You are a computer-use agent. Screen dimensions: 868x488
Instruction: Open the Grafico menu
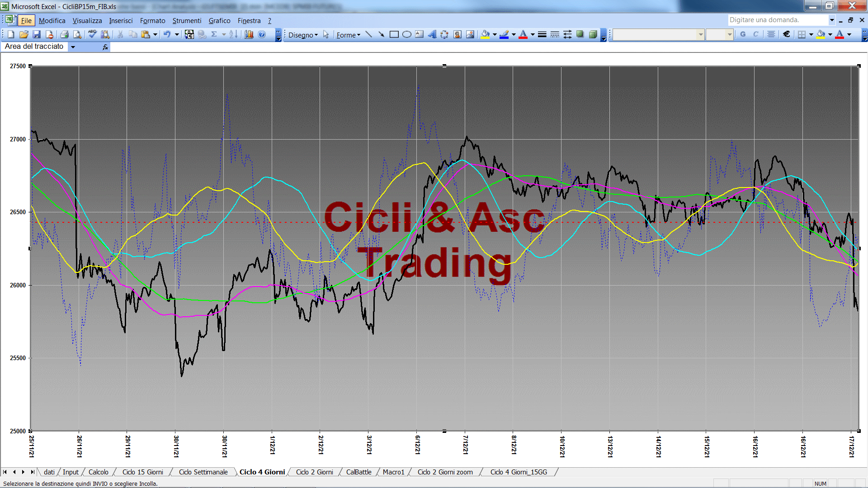219,20
